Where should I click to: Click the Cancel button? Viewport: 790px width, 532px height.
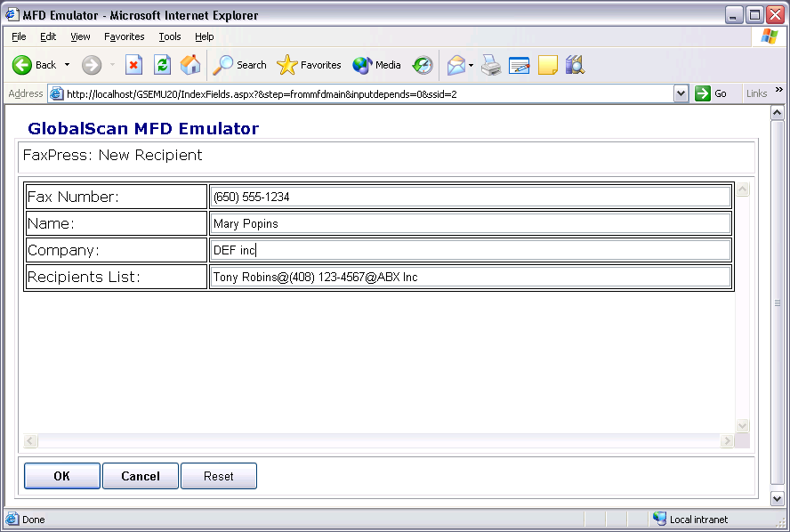141,476
